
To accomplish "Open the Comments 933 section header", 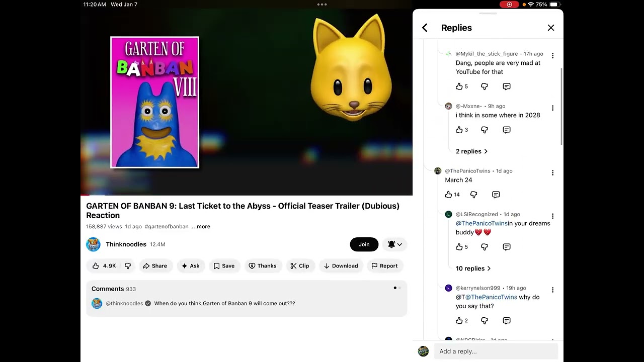I will 114,289.
